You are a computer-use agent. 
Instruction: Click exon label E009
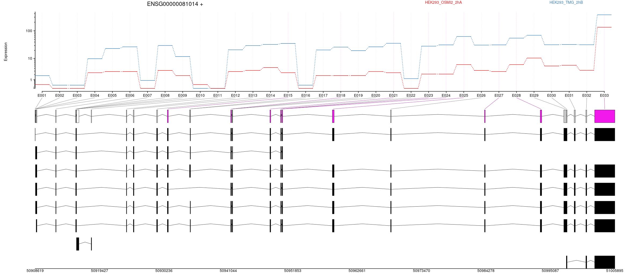click(182, 95)
